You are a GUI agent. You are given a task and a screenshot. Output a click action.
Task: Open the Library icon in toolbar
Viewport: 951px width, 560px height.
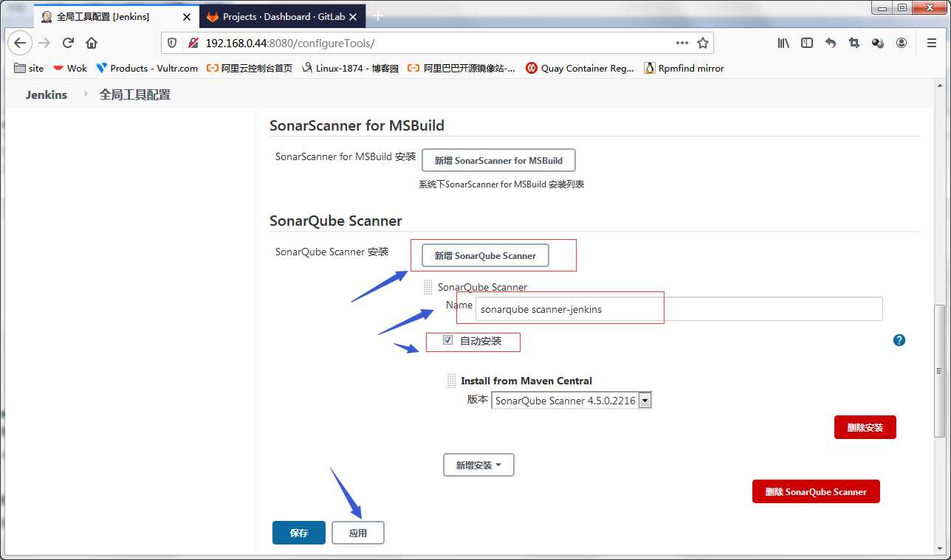[783, 43]
